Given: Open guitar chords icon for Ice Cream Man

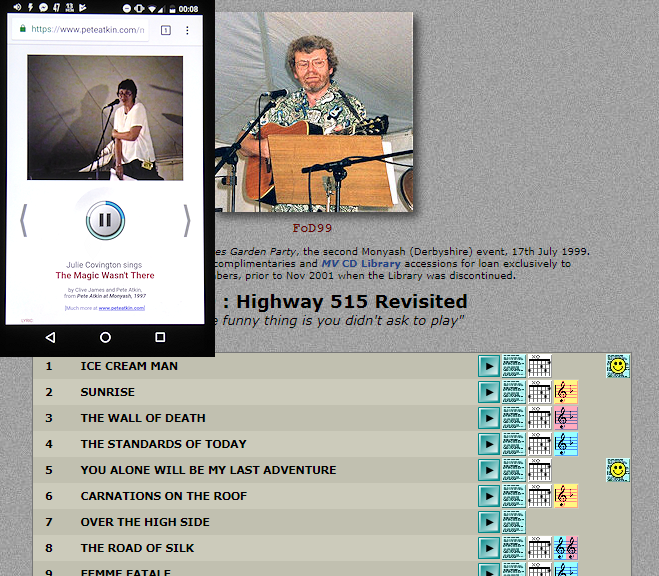Looking at the screenshot, I should [x=540, y=366].
